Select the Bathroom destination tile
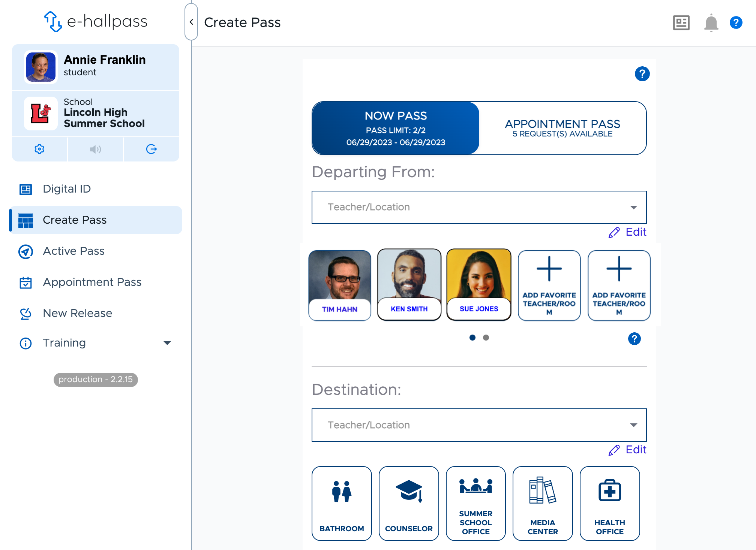 point(342,503)
